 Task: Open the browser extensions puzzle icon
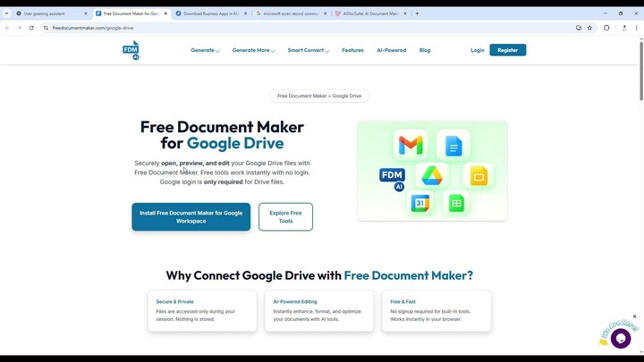point(606,28)
